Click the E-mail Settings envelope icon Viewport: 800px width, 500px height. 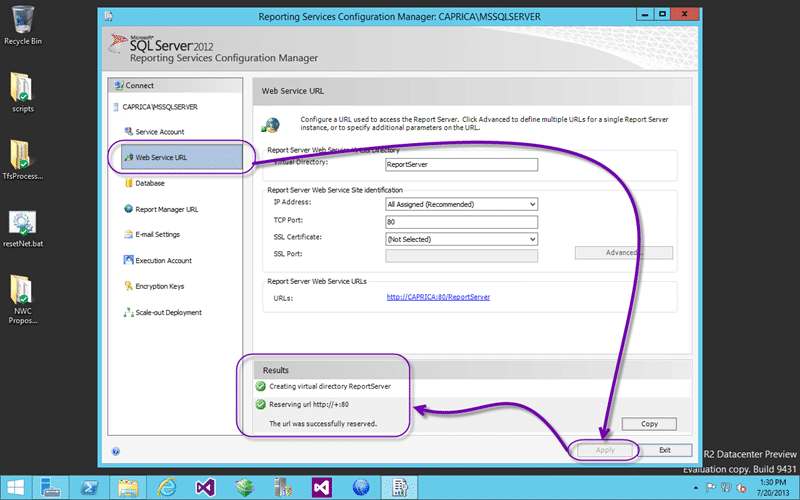(129, 234)
